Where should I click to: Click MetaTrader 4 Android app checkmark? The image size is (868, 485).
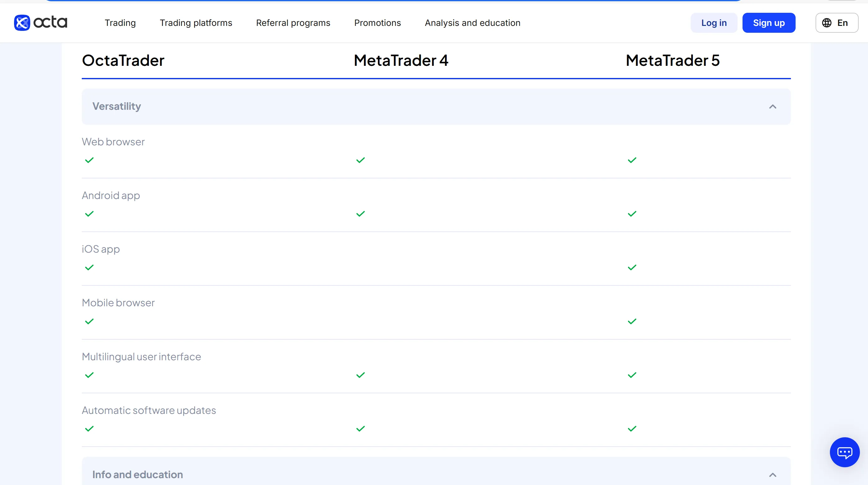360,214
